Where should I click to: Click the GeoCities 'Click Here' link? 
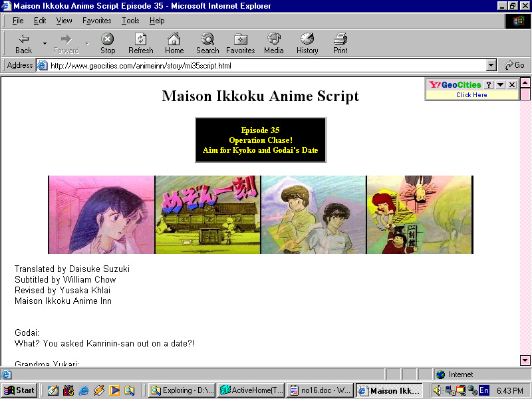pos(471,95)
